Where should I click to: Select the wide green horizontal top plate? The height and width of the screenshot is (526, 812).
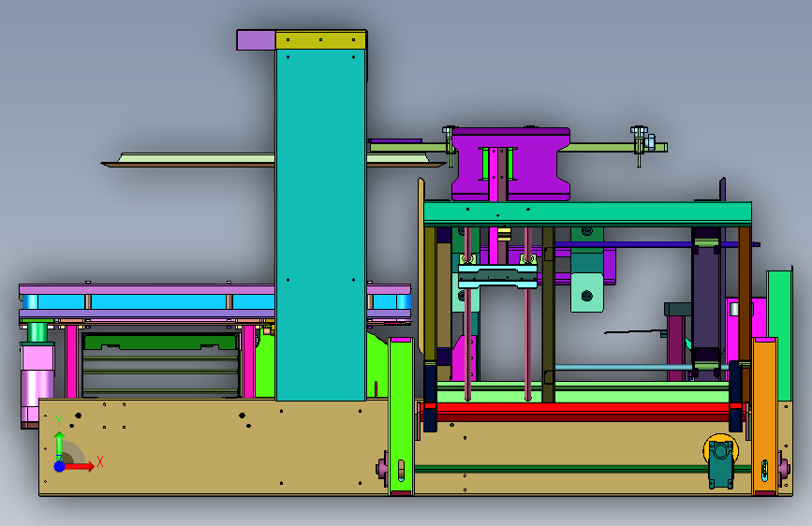coord(587,213)
